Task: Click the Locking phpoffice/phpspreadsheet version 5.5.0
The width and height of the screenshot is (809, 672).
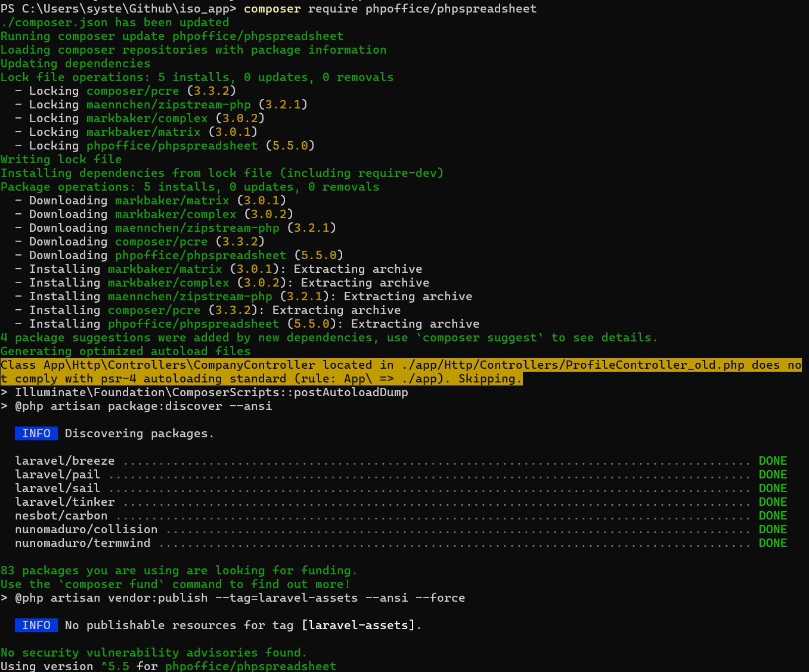Action: [290, 145]
